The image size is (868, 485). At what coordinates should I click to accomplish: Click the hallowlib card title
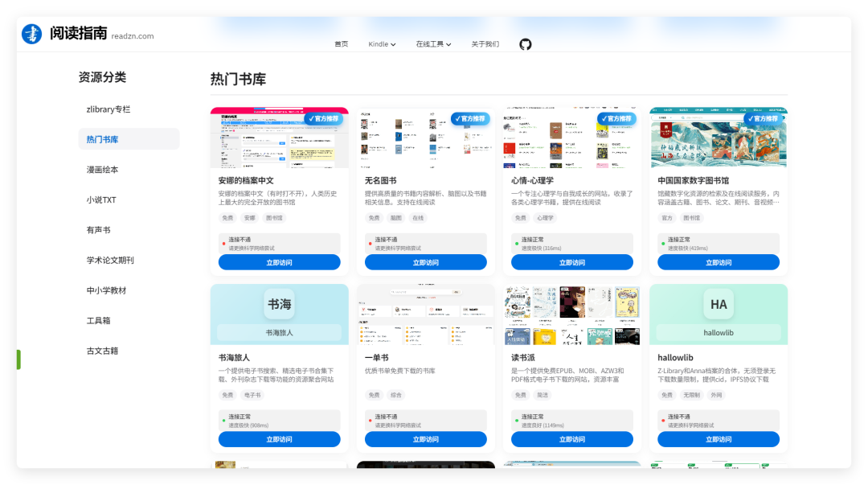675,357
